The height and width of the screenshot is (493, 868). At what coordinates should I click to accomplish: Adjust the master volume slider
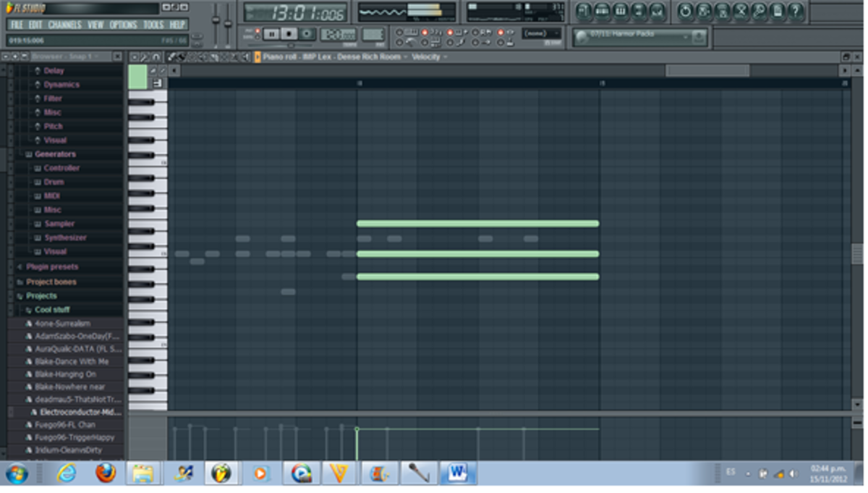tap(216, 20)
